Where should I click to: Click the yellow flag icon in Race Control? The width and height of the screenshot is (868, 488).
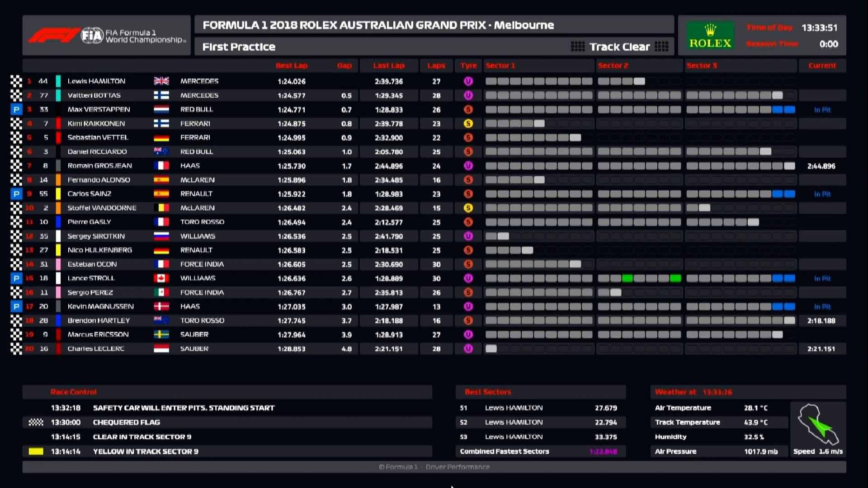[x=35, y=450]
